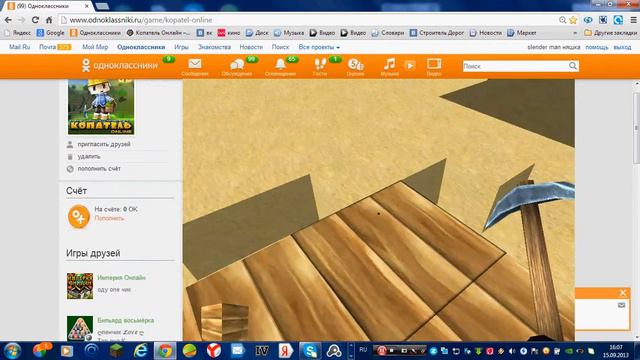Open browser home page

click(x=49, y=20)
